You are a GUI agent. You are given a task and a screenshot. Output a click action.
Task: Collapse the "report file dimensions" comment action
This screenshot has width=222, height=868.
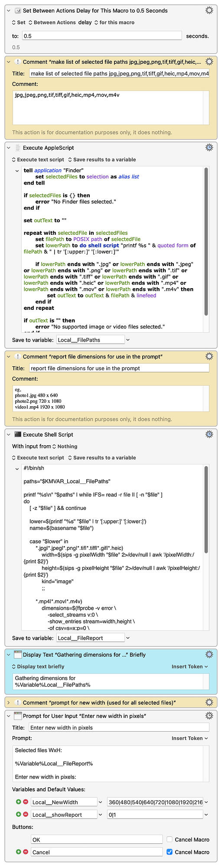(9, 357)
